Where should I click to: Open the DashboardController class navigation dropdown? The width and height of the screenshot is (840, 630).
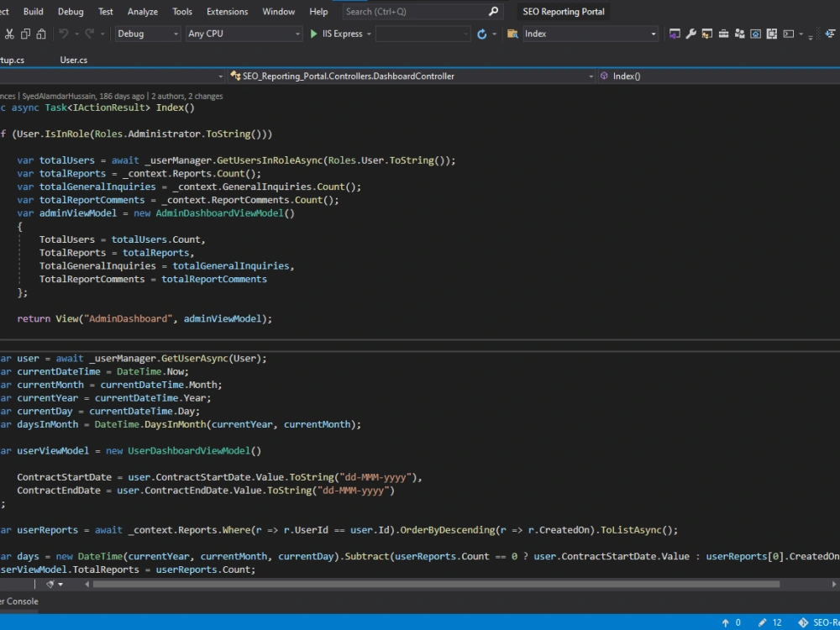pyautogui.click(x=412, y=76)
